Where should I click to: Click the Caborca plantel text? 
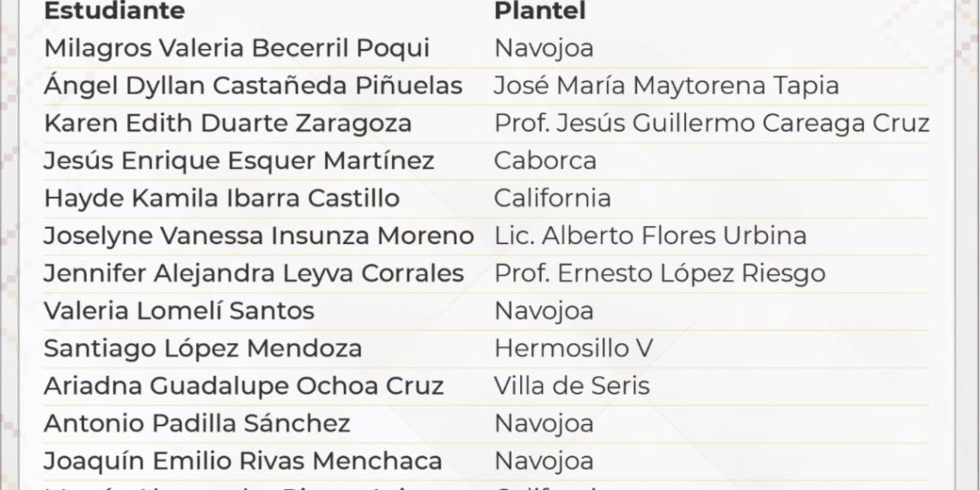[x=545, y=161]
